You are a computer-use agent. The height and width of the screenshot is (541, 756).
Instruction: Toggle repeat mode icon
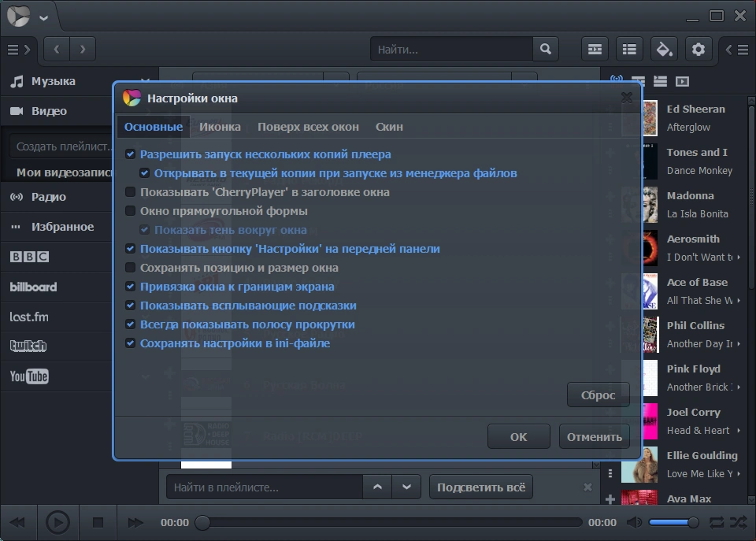717,522
